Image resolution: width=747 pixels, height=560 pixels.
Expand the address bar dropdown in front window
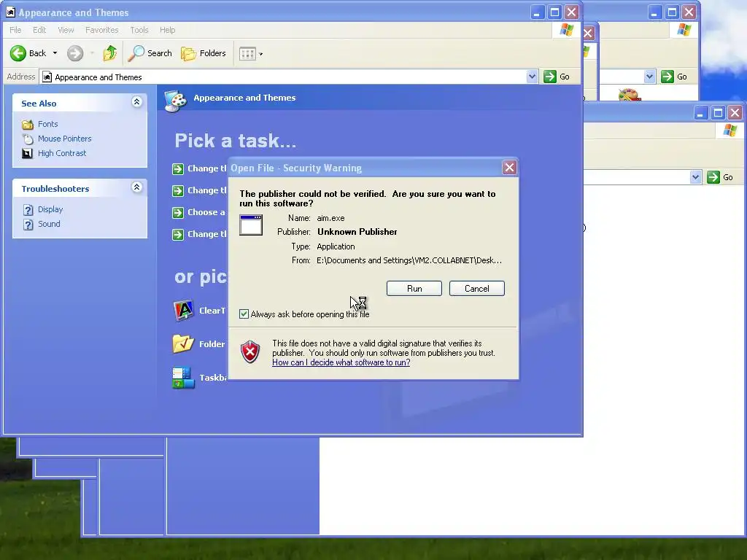(x=532, y=77)
